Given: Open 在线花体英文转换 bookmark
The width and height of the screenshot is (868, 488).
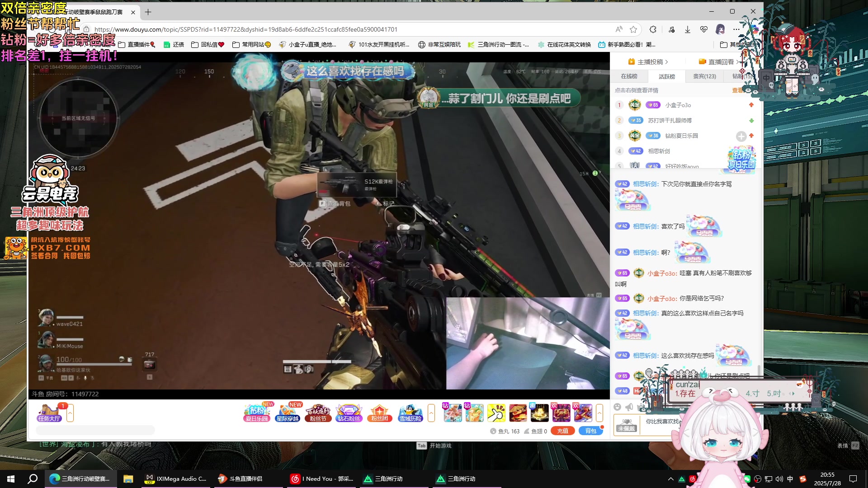Looking at the screenshot, I should pos(564,45).
